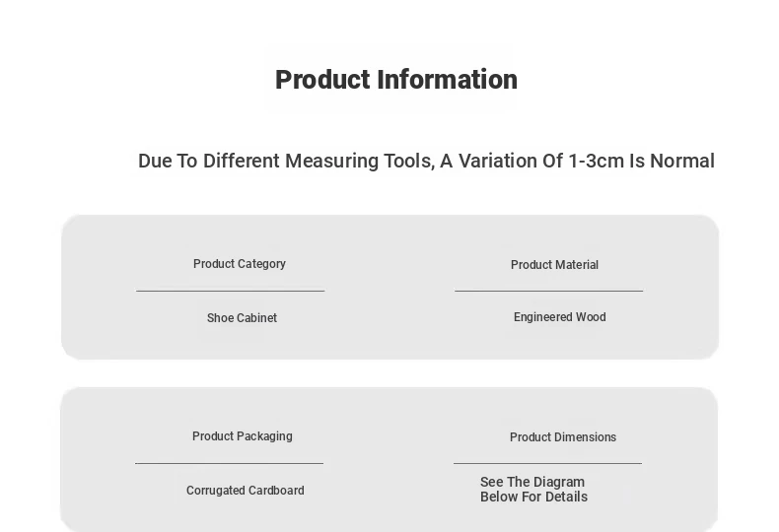Click the divider line under Product Dimensions
This screenshot has width=779, height=532.
pyautogui.click(x=548, y=463)
